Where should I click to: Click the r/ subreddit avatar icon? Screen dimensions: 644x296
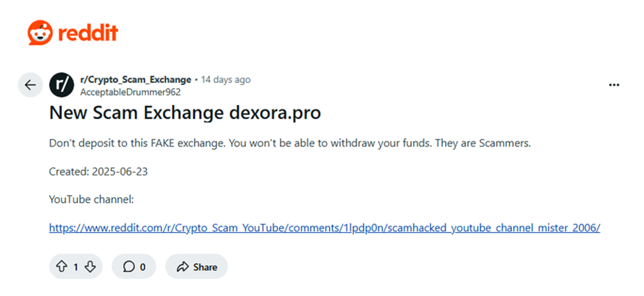(61, 85)
